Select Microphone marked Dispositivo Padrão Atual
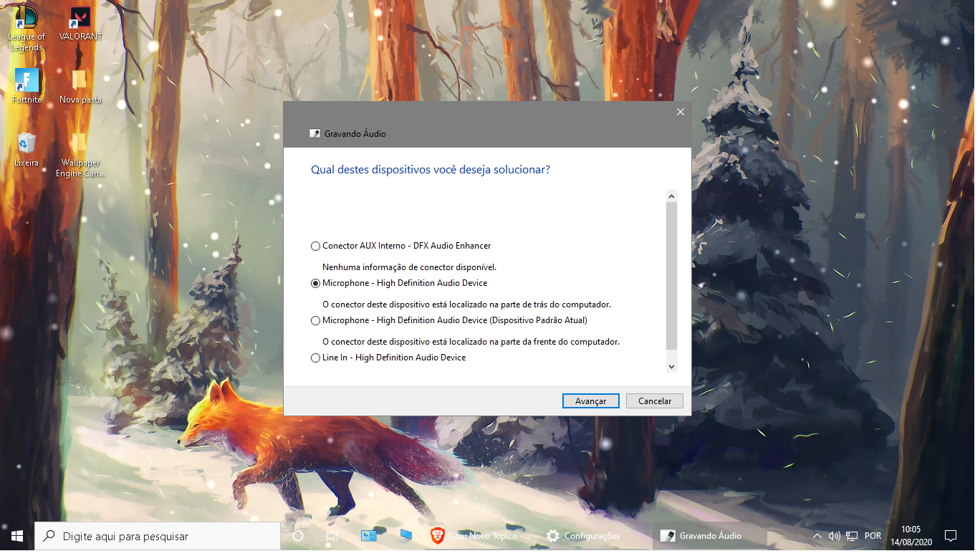The image size is (980, 556). coord(315,320)
